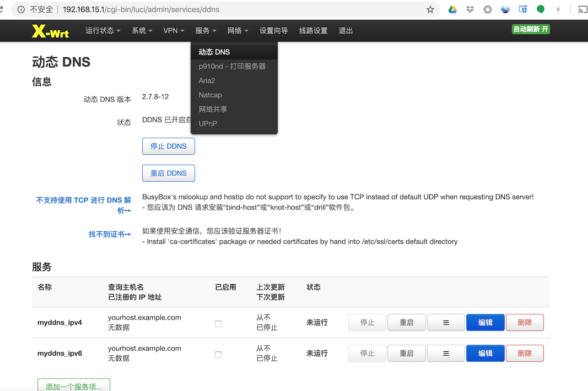
Task: Open the Google Drive browser extension
Action: (x=452, y=9)
